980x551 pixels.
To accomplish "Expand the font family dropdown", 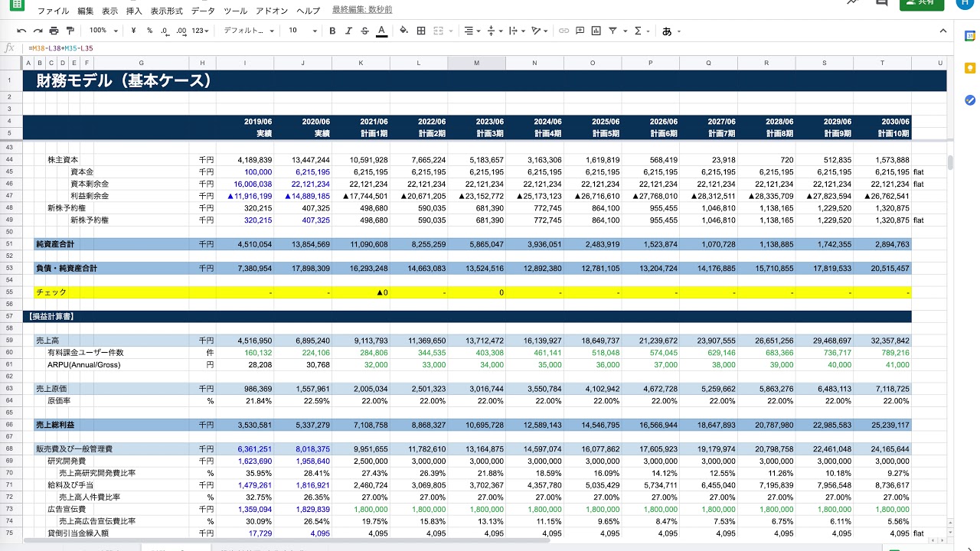I will click(249, 31).
